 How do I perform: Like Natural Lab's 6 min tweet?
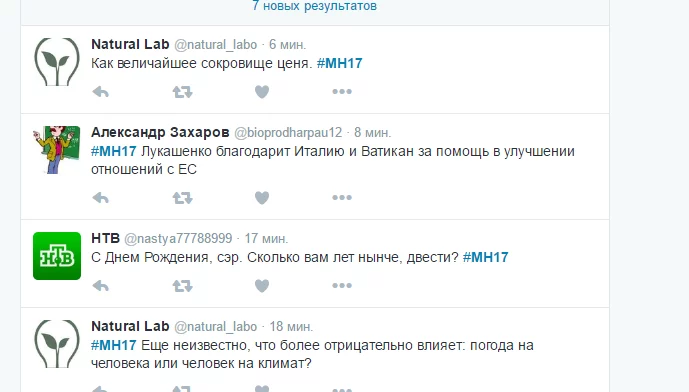coord(262,92)
